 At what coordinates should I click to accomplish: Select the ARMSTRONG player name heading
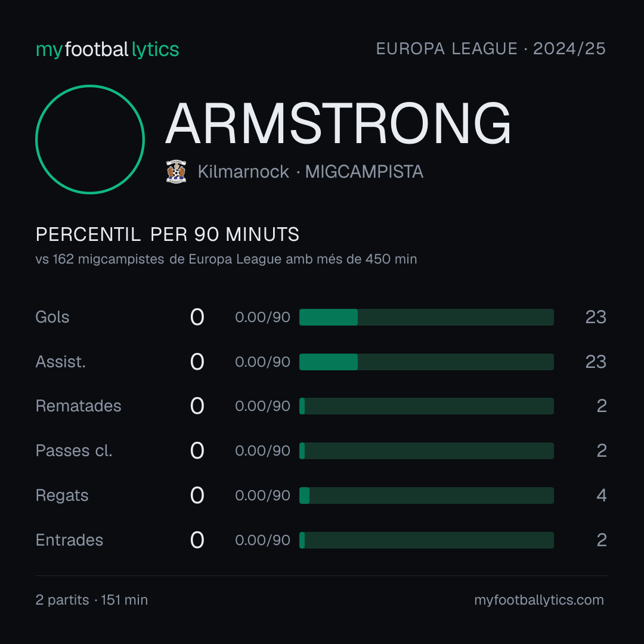pyautogui.click(x=338, y=123)
